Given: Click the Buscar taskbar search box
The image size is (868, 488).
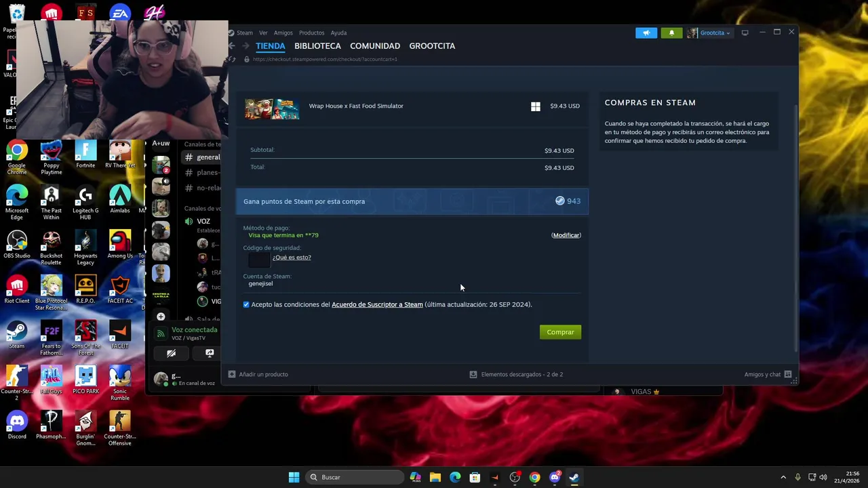Looking at the screenshot, I should point(354,477).
